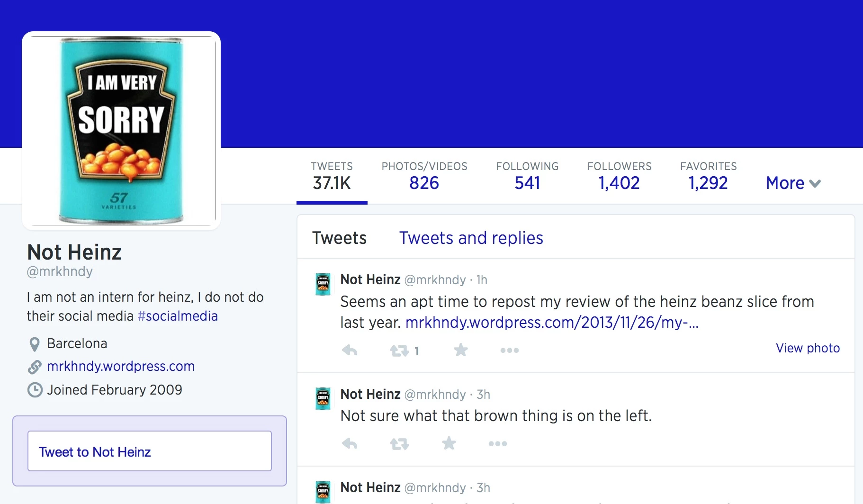Open the Favorites 1,292 list

coord(708,176)
